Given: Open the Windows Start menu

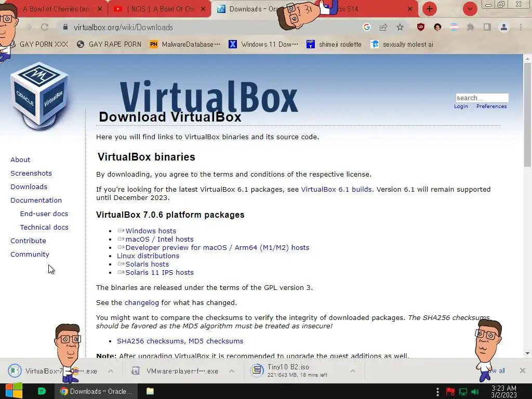Looking at the screenshot, I should [x=14, y=391].
